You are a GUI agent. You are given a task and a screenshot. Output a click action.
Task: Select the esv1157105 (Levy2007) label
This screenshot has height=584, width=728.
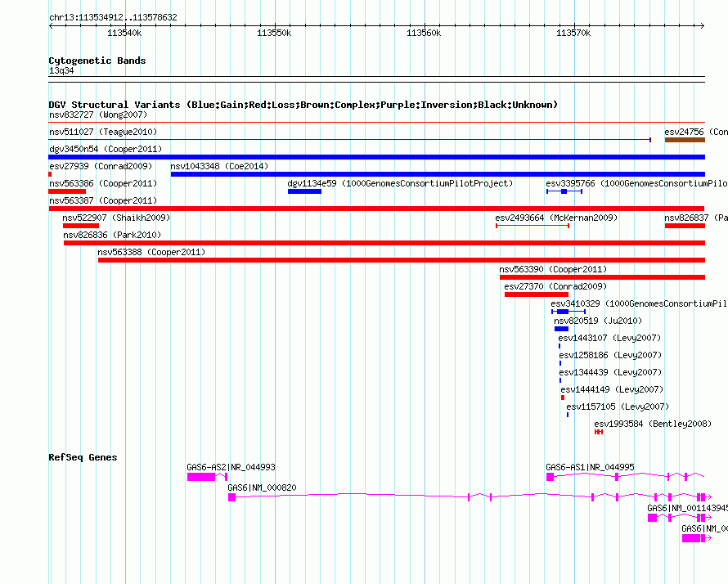(618, 407)
